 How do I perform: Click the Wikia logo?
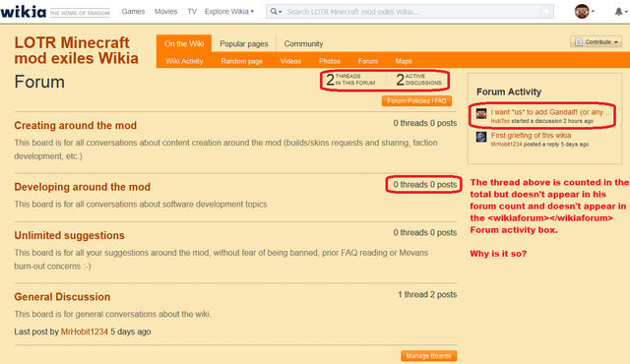(24, 12)
